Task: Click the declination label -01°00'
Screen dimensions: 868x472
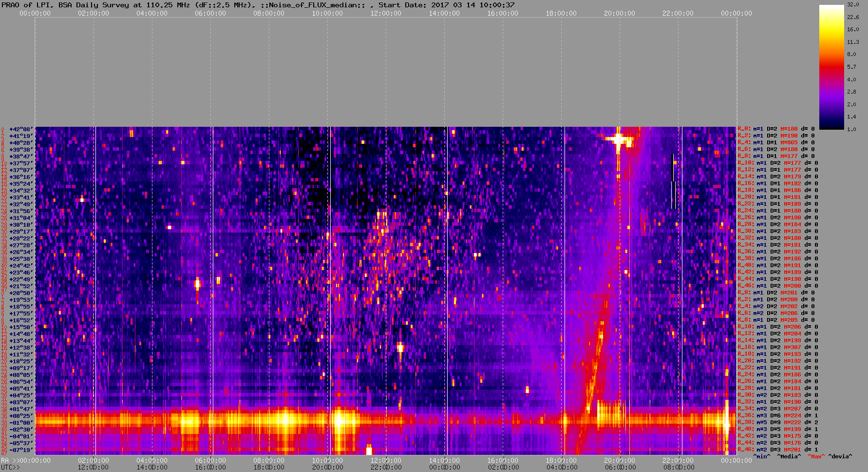Action: [x=21, y=423]
